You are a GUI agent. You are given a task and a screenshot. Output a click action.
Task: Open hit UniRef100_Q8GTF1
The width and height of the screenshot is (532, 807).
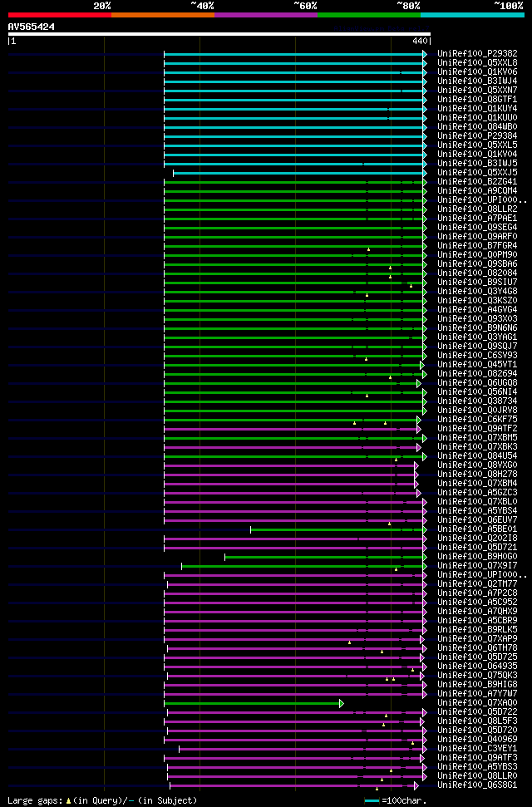[477, 99]
